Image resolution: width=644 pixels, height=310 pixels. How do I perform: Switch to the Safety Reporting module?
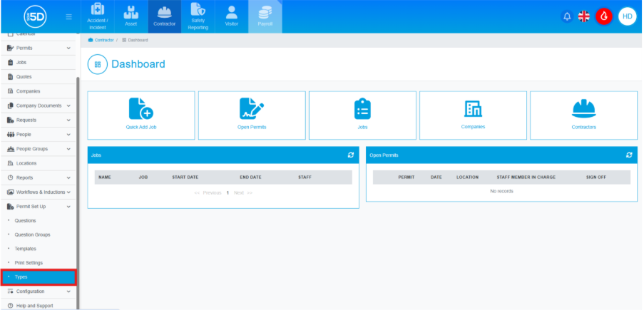[x=198, y=16]
